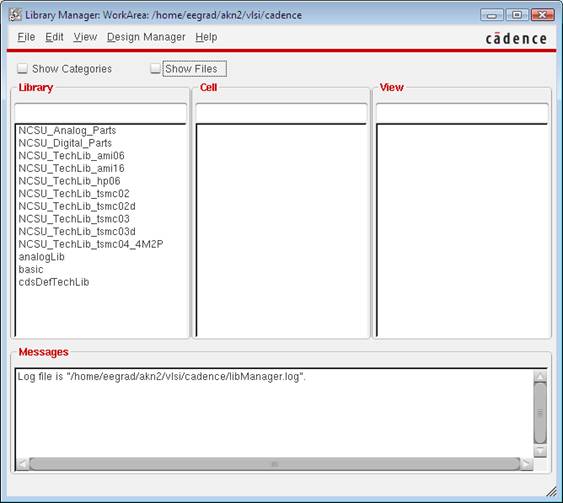Open the View menu
This screenshot has width=563, height=503.
pyautogui.click(x=85, y=37)
